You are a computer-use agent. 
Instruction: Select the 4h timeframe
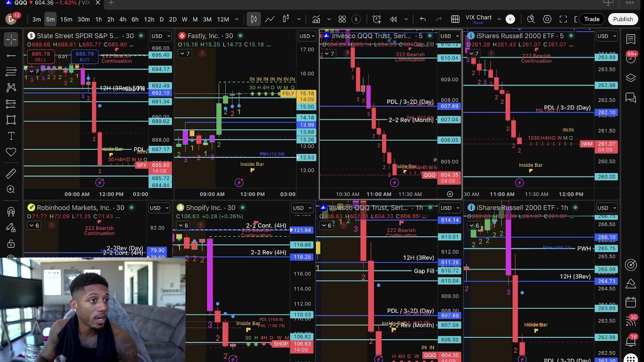pos(123,19)
